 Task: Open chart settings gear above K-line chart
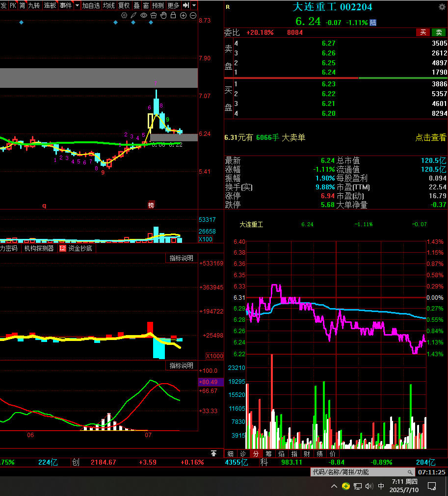(124, 15)
